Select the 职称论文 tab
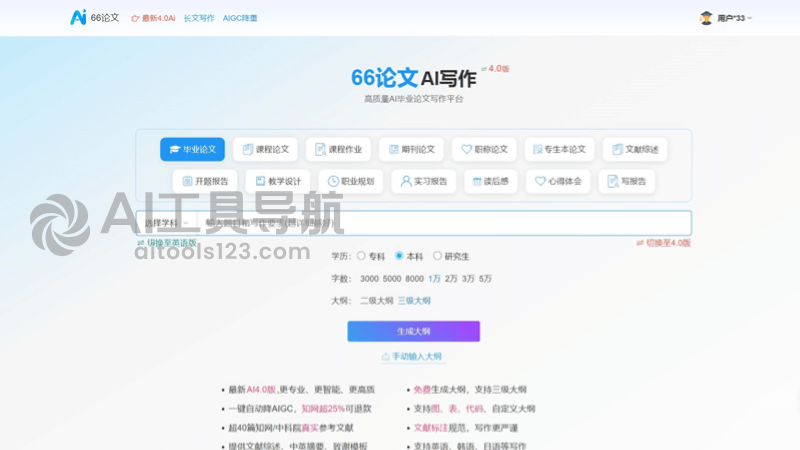The width and height of the screenshot is (800, 450). coord(484,149)
